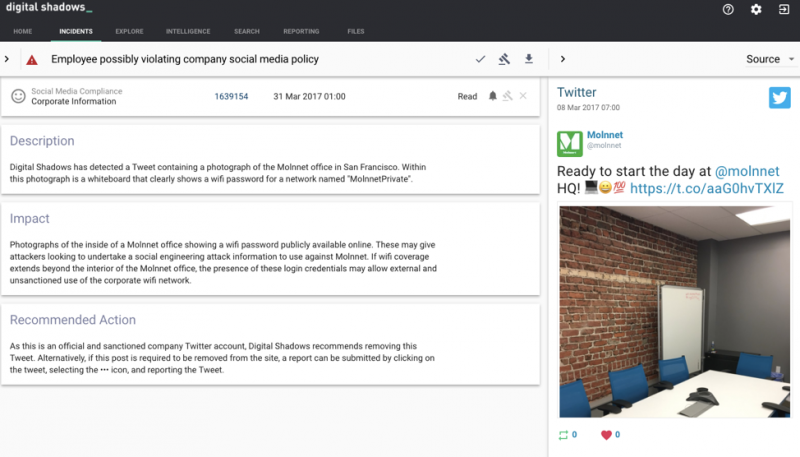Switch to the Intelligence tab

pyautogui.click(x=188, y=32)
